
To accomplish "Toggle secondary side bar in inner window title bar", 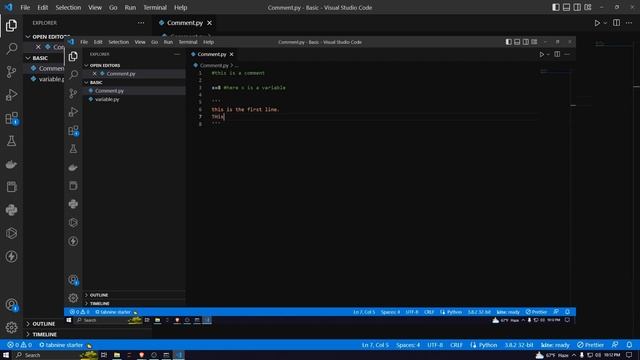I will (x=526, y=42).
